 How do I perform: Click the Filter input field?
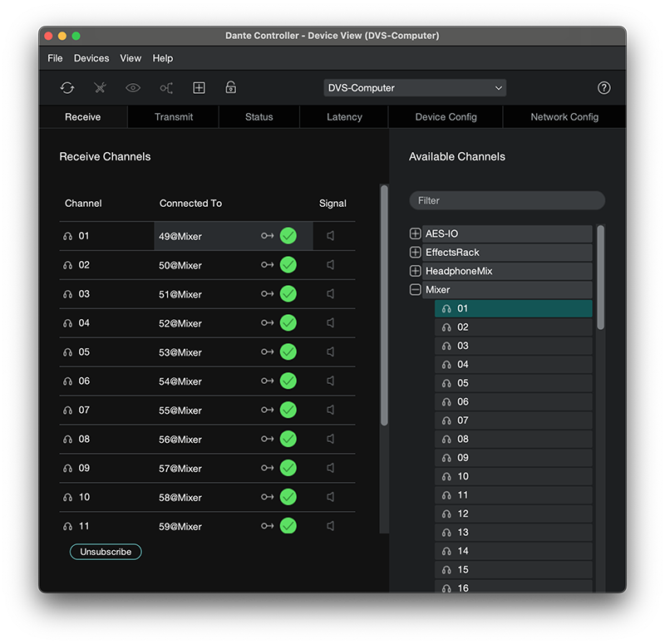pos(507,200)
